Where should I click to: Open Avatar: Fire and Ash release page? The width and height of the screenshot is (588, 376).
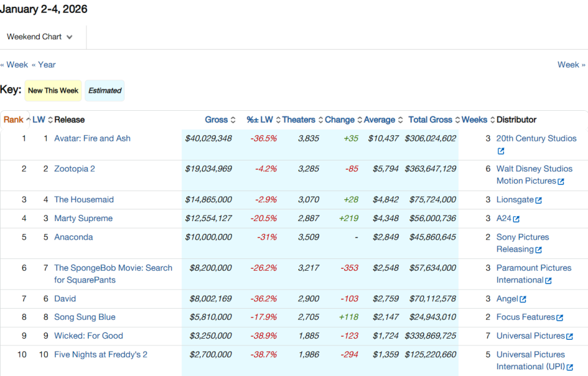tap(92, 138)
